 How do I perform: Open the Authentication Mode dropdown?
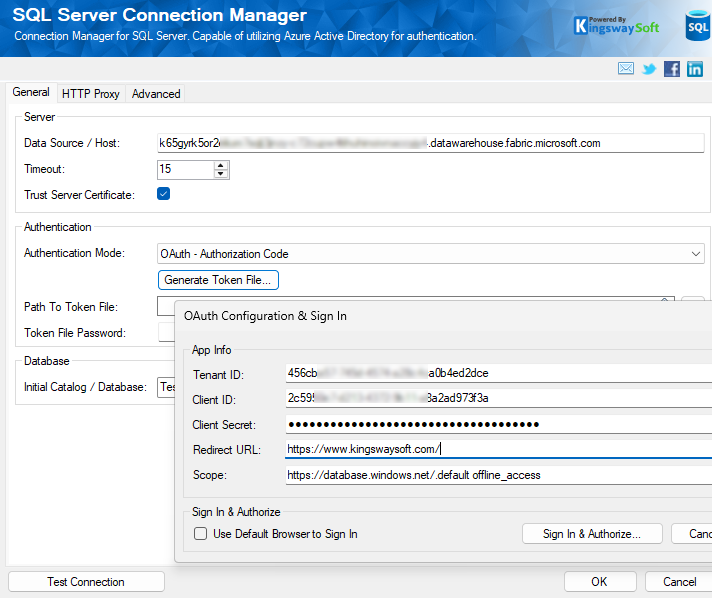pos(430,254)
